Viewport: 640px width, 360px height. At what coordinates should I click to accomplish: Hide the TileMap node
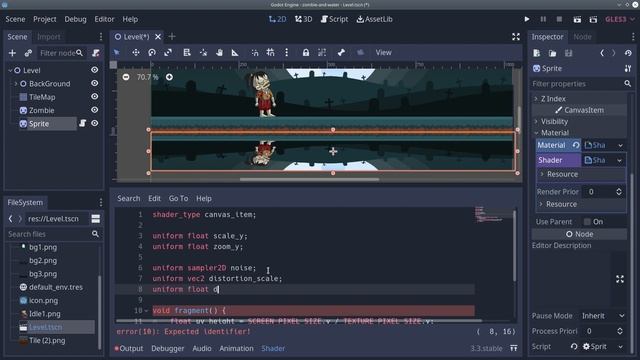tap(94, 97)
